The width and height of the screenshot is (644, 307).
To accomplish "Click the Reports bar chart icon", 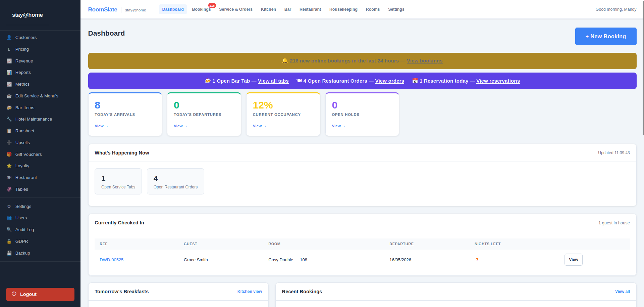I will tap(9, 73).
